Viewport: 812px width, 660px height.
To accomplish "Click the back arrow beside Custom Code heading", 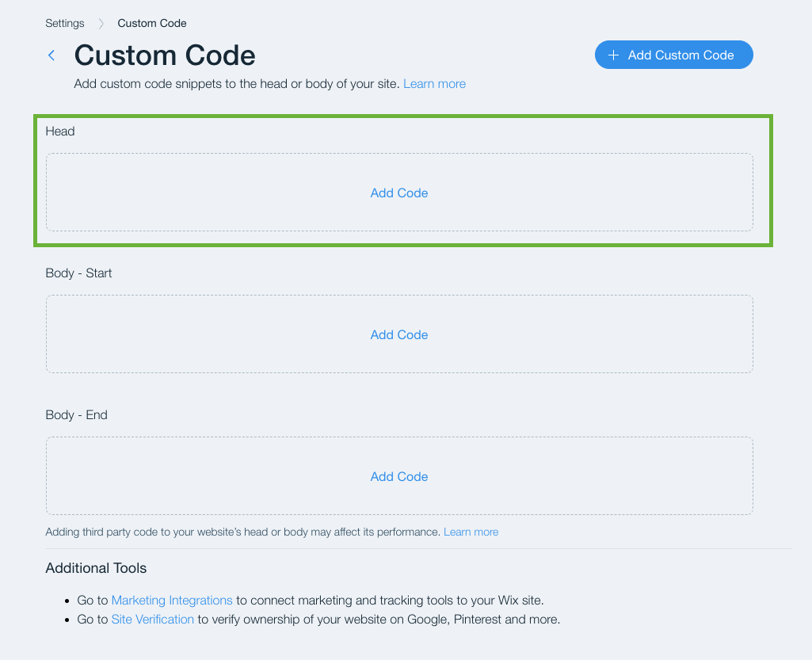I will pyautogui.click(x=51, y=55).
